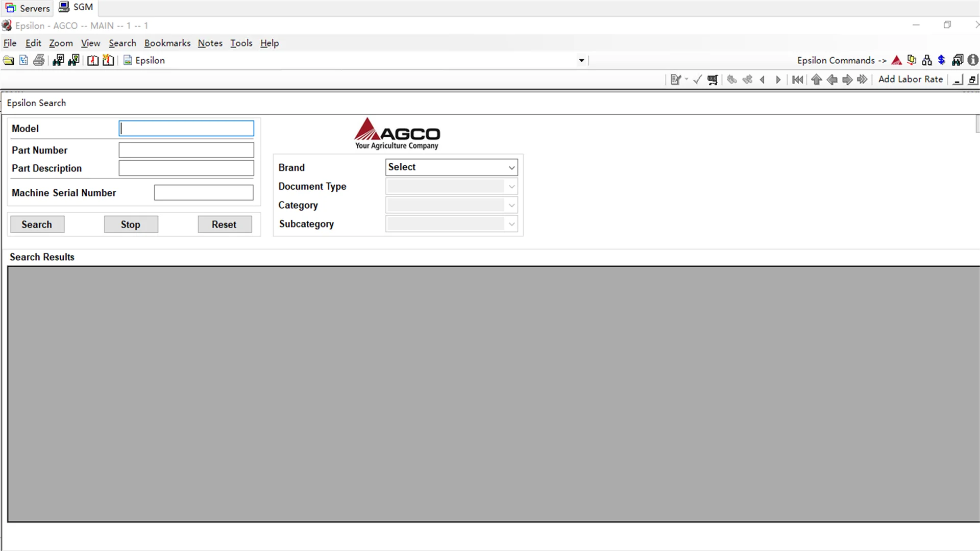This screenshot has height=551, width=980.
Task: Open the Brand dropdown
Action: click(x=451, y=167)
